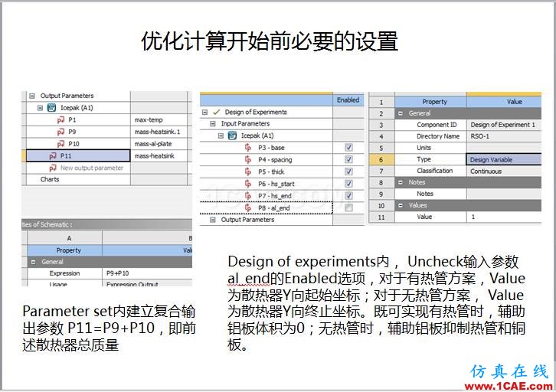The height and width of the screenshot is (392, 556).
Task: Select the P3 - base row
Action: (x=267, y=148)
